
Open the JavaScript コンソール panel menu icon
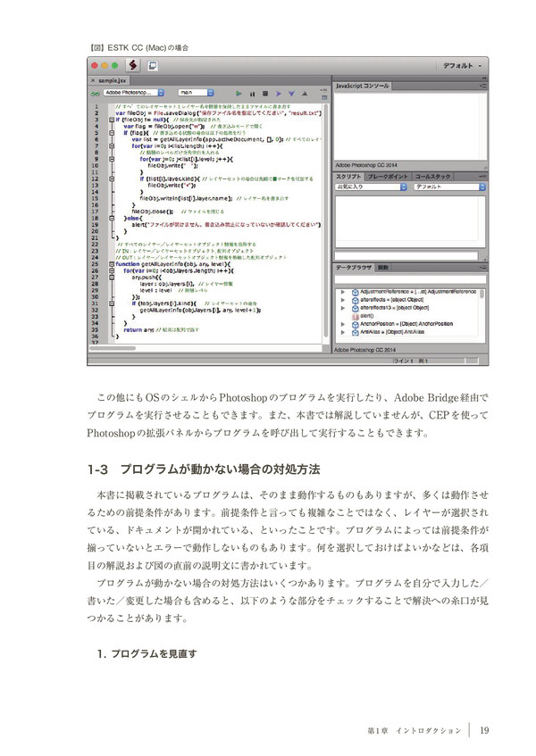[482, 86]
